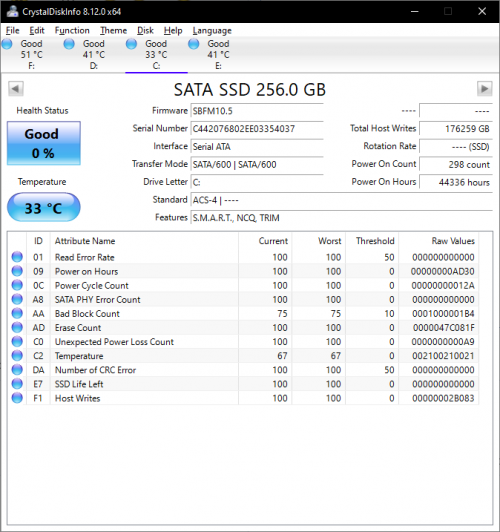500x532 pixels.
Task: Click raw value 00000000AD30
Action: pyautogui.click(x=443, y=271)
